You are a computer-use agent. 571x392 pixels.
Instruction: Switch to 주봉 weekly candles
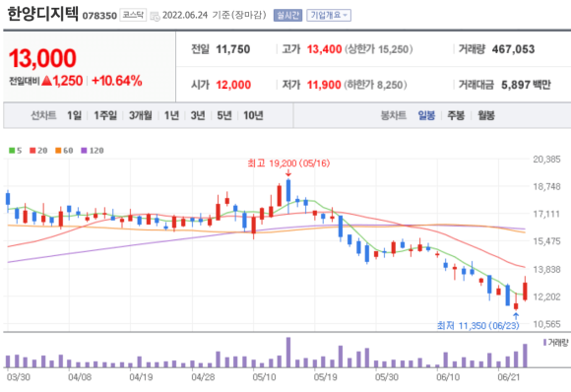[456, 115]
